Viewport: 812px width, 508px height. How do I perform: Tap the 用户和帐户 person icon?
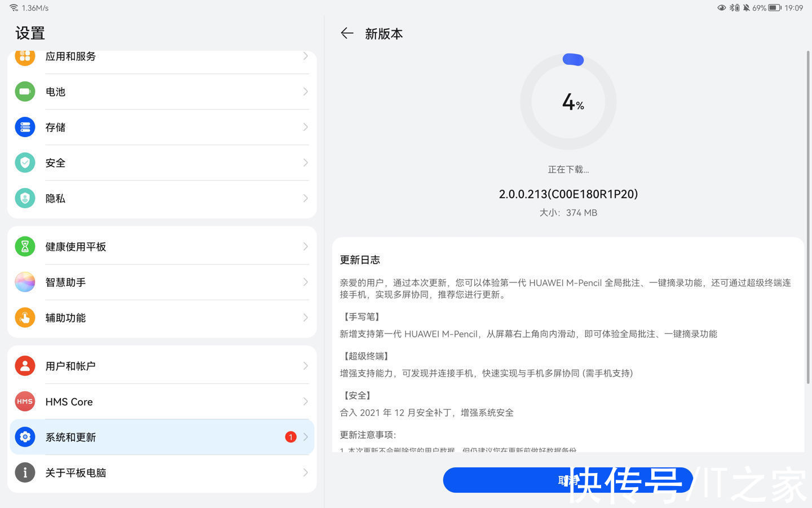(x=25, y=366)
